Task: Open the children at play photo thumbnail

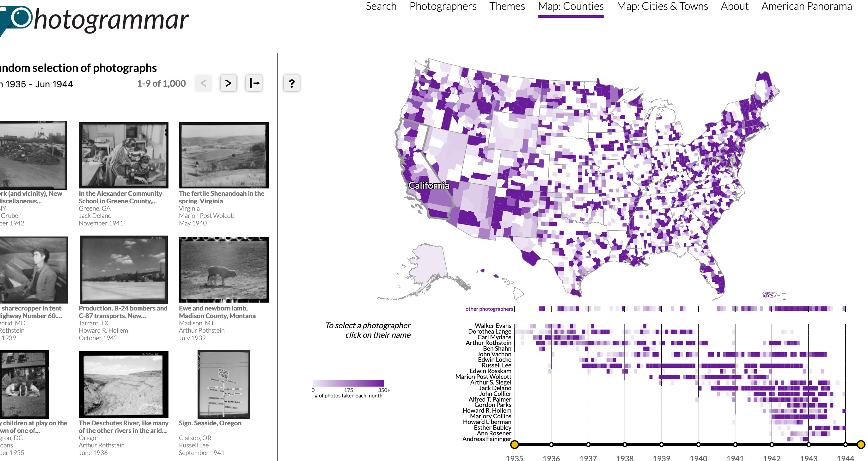Action: coord(24,384)
